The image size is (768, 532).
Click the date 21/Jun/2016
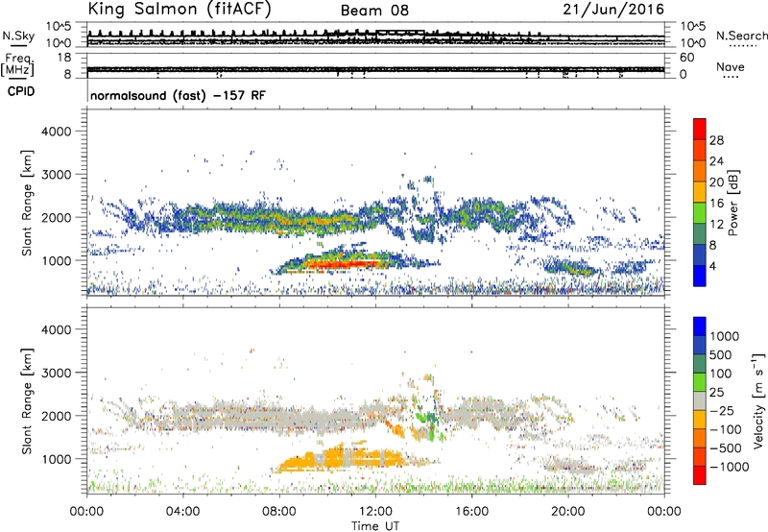613,10
